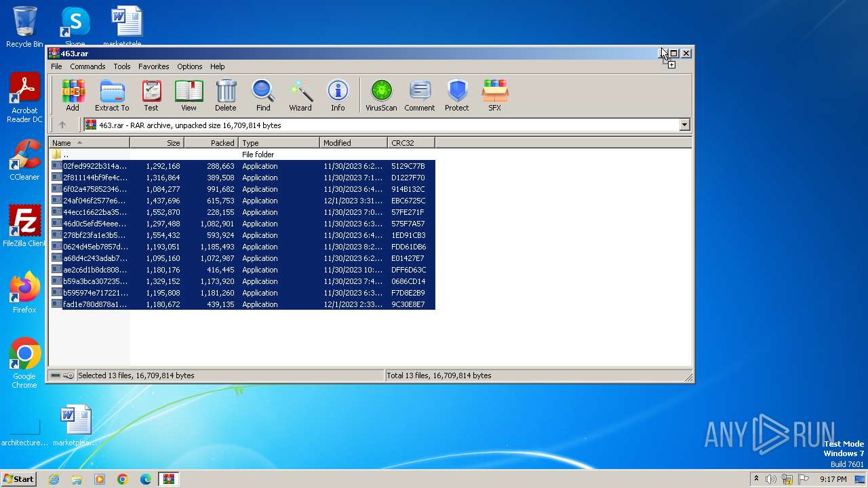Select file ae2c6d1b8dc808...

point(242,270)
